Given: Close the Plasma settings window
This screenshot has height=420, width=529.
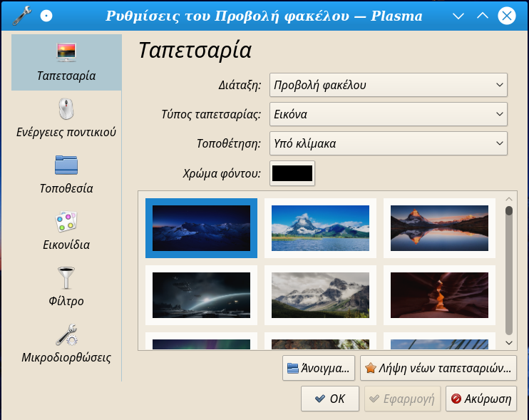Looking at the screenshot, I should tap(507, 16).
